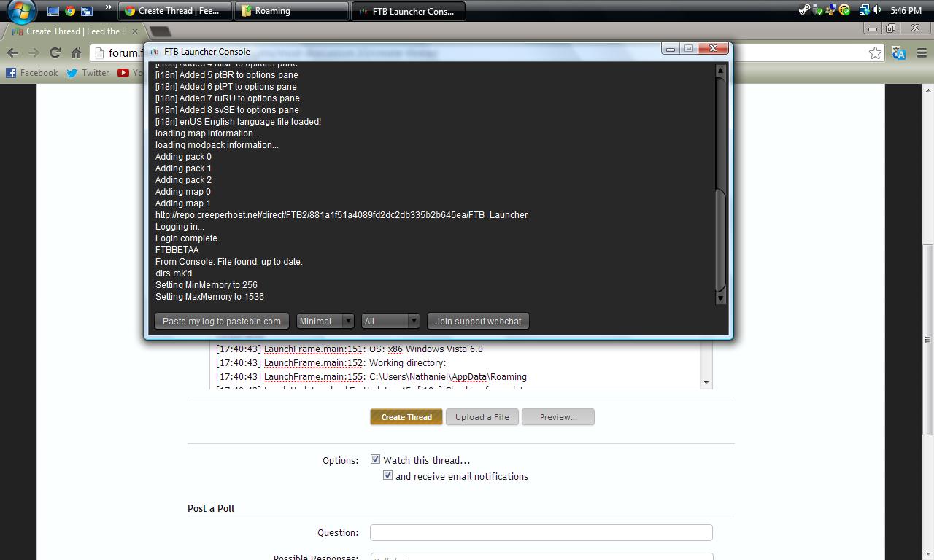Click the poll Question input field
This screenshot has height=560, width=934.
[541, 533]
